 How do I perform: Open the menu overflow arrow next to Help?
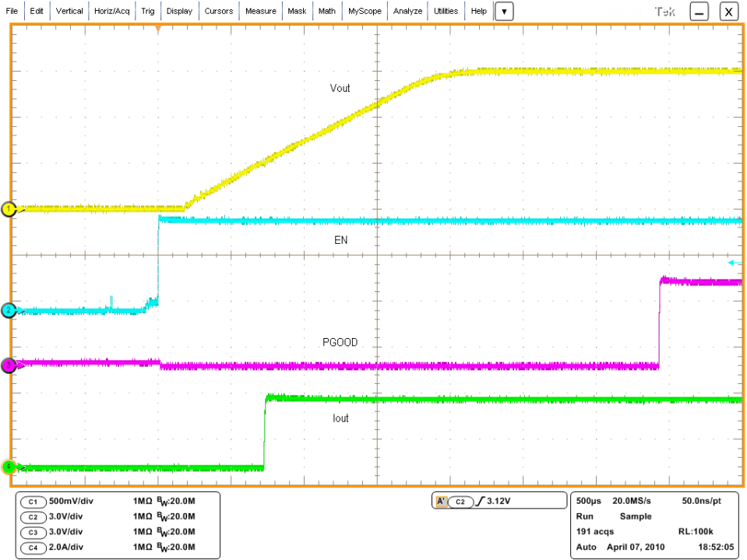coord(504,11)
